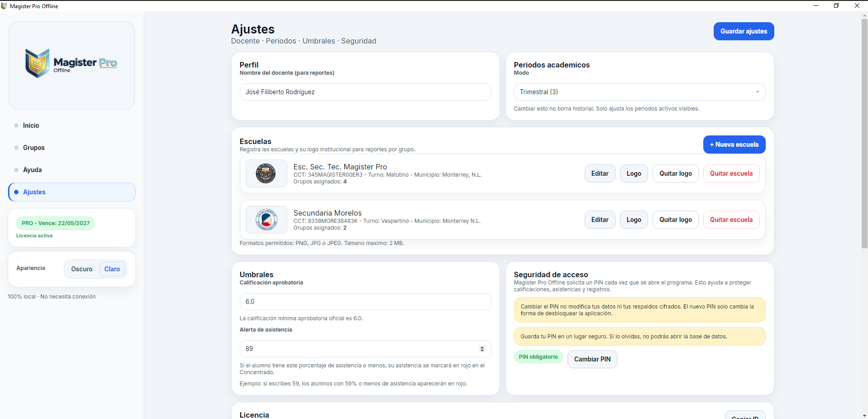Add a school with Nueva escuela

(734, 144)
